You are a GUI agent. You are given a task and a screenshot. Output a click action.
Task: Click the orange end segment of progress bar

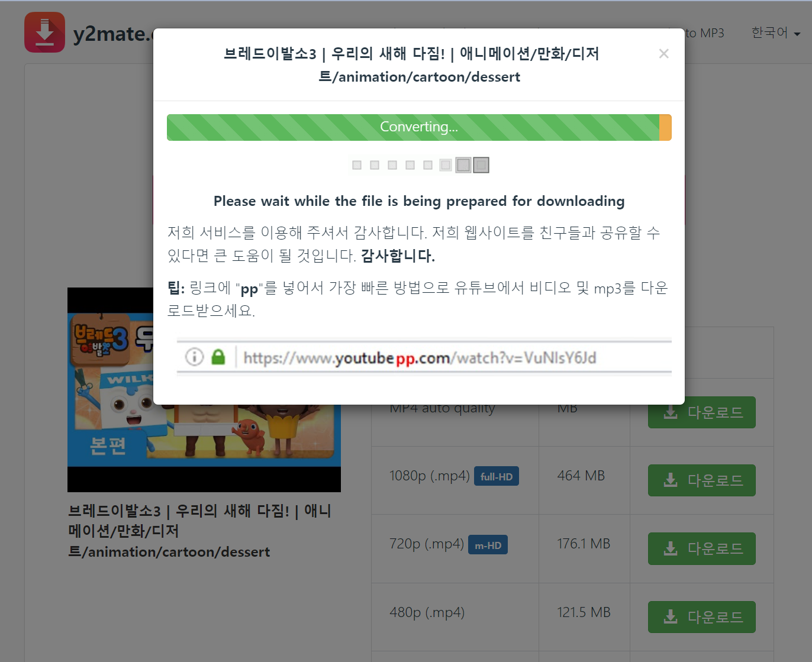[x=665, y=127]
